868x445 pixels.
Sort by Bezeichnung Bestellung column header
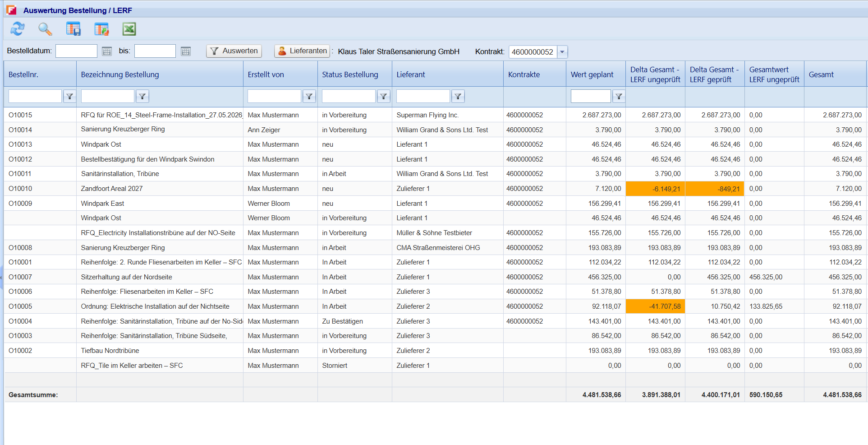coord(120,74)
